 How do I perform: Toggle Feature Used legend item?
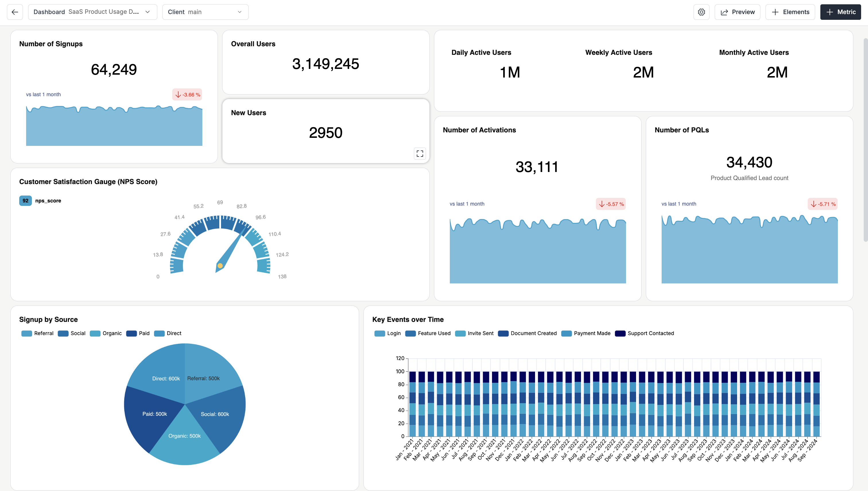[428, 333]
